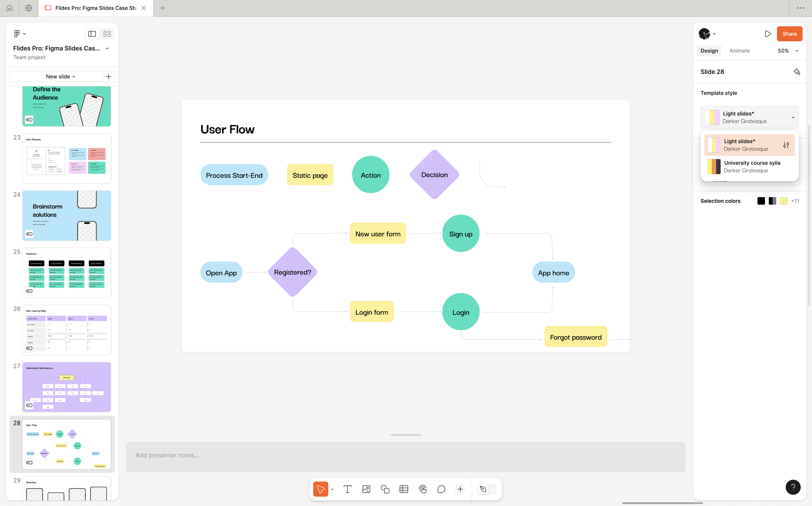Select the Comment bubble tool
The height and width of the screenshot is (506, 812).
click(441, 489)
